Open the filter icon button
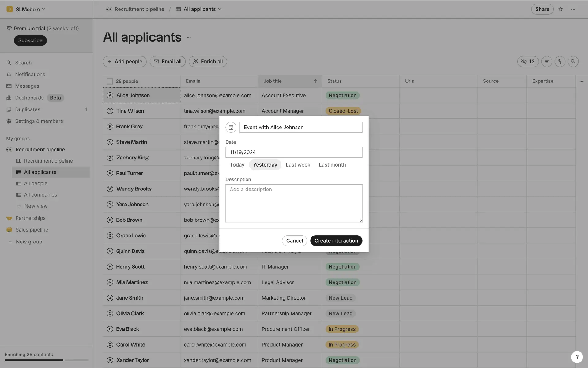This screenshot has width=588, height=368. pyautogui.click(x=547, y=62)
